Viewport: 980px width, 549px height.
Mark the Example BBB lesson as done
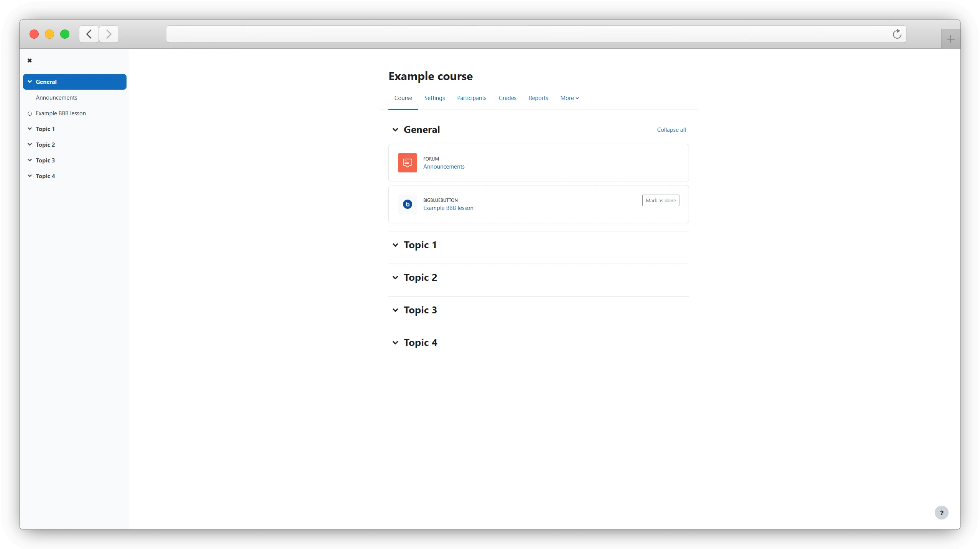[x=660, y=200]
